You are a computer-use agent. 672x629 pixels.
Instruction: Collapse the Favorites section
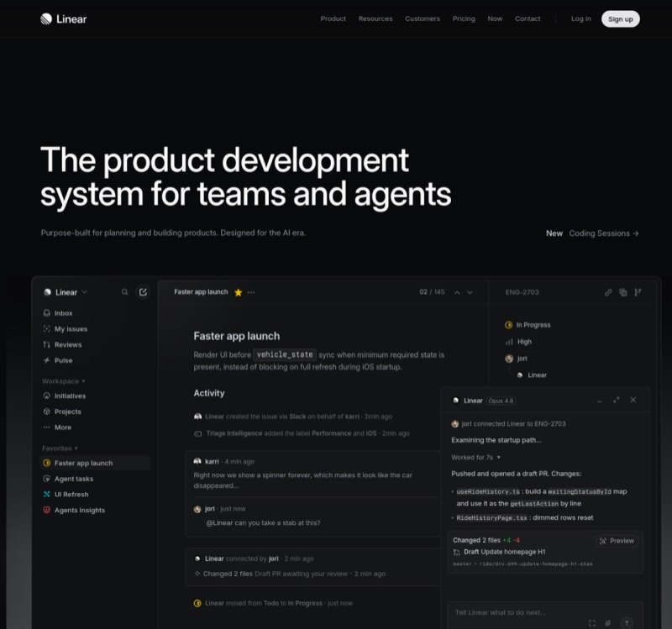(x=60, y=448)
